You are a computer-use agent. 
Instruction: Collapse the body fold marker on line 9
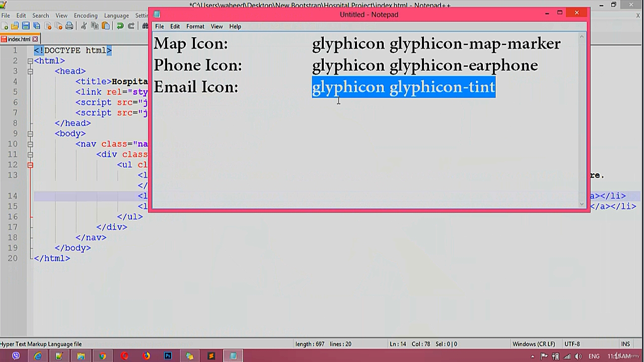[30, 134]
